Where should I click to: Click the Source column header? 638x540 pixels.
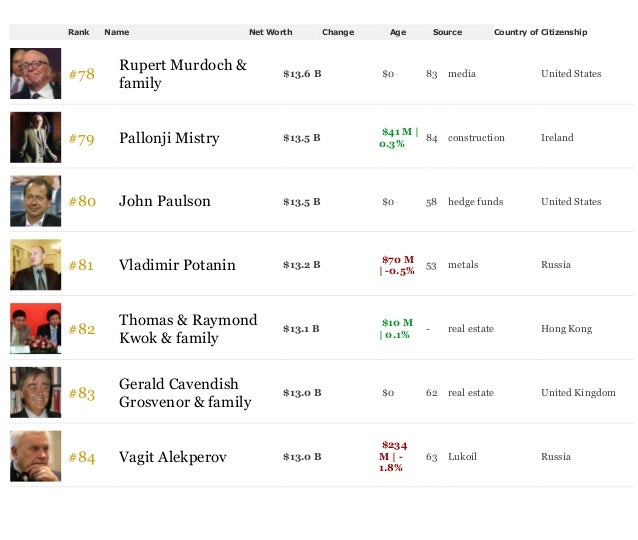pyautogui.click(x=447, y=32)
